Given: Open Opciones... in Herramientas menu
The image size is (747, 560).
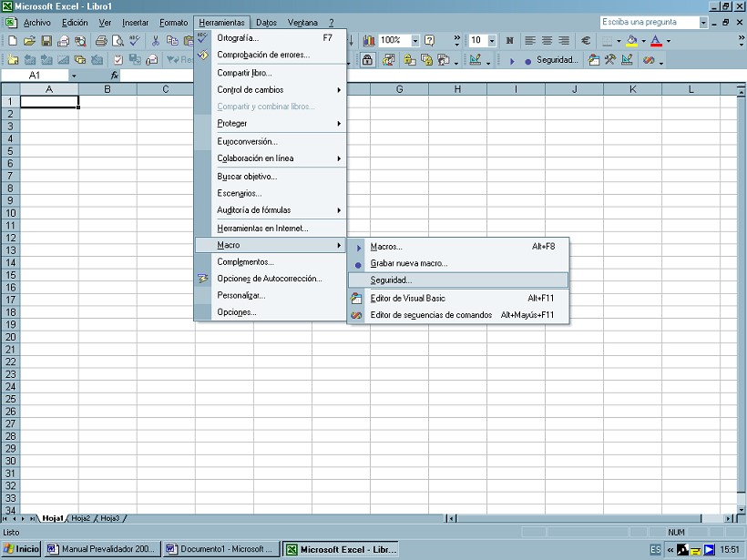Looking at the screenshot, I should (x=270, y=312).
